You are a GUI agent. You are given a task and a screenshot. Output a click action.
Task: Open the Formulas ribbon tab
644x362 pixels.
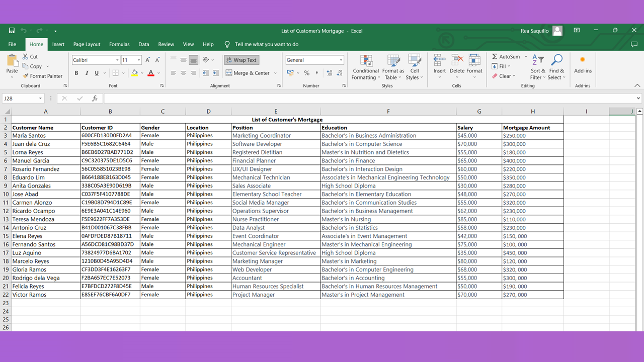pos(119,44)
